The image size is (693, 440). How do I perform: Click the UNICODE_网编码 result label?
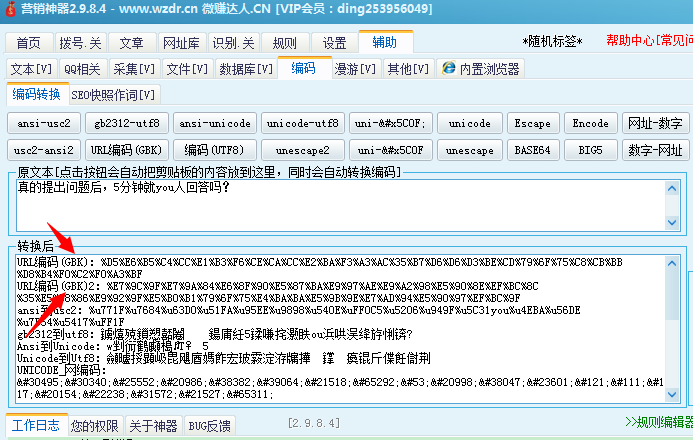click(x=61, y=370)
